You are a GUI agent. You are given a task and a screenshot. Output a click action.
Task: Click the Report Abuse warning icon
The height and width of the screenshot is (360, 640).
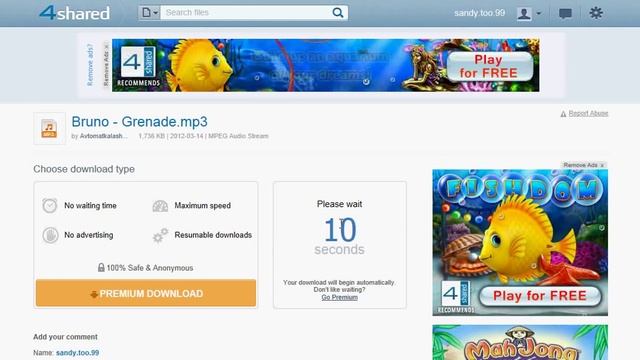point(563,114)
